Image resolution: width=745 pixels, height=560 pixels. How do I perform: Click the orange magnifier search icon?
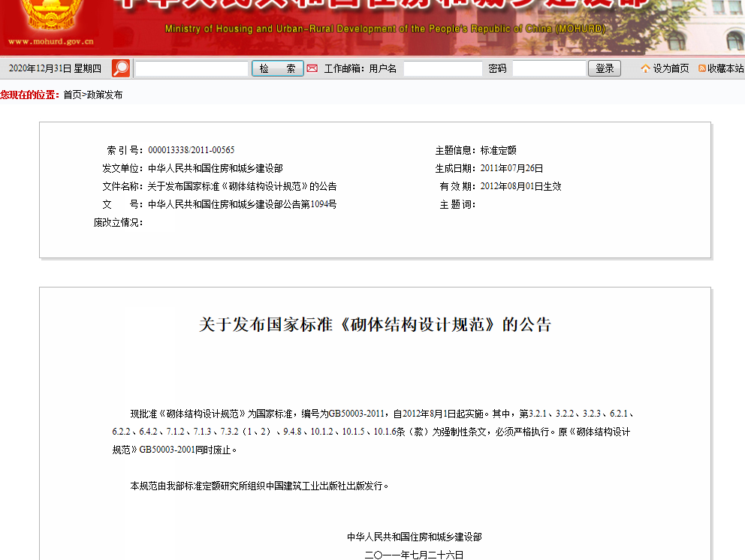tap(121, 68)
